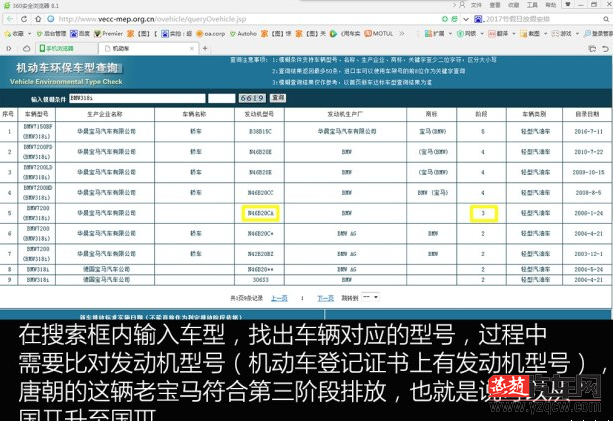Screen dimensions: 613x421
Task: Click the 查询 search button
Action: click(278, 98)
